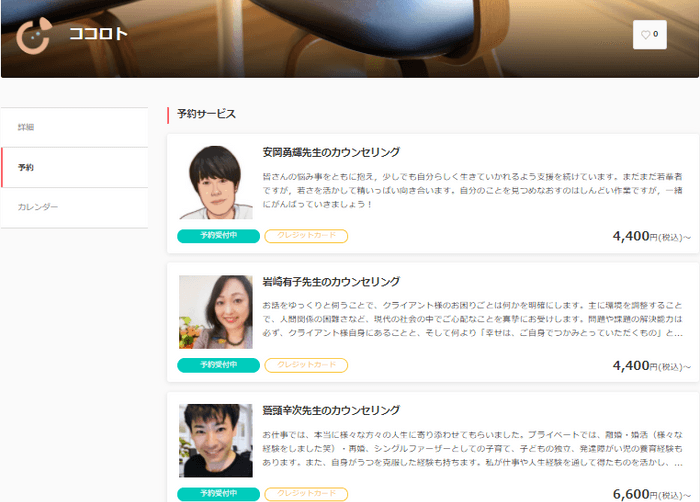Click the ココロト site name text
Viewport: 700px width, 502px height.
coord(99,34)
